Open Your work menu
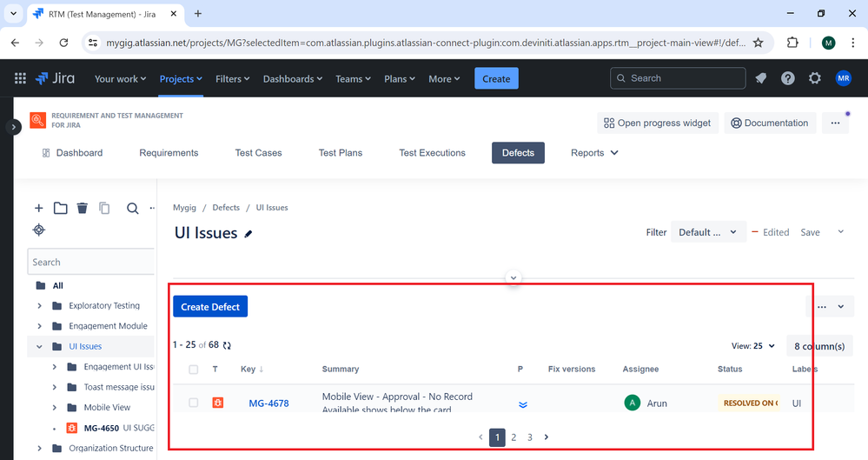868x460 pixels. 120,79
